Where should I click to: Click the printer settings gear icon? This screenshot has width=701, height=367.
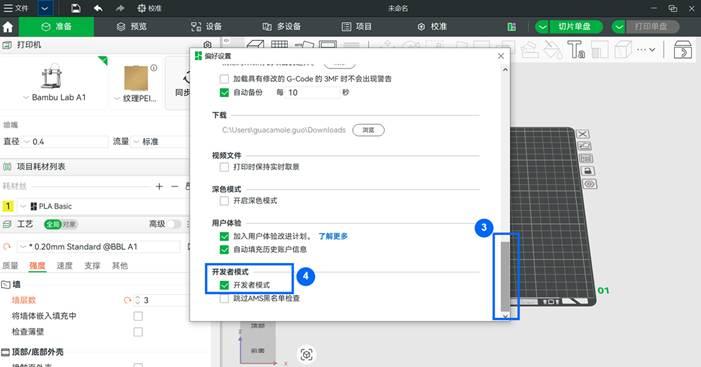click(x=207, y=45)
